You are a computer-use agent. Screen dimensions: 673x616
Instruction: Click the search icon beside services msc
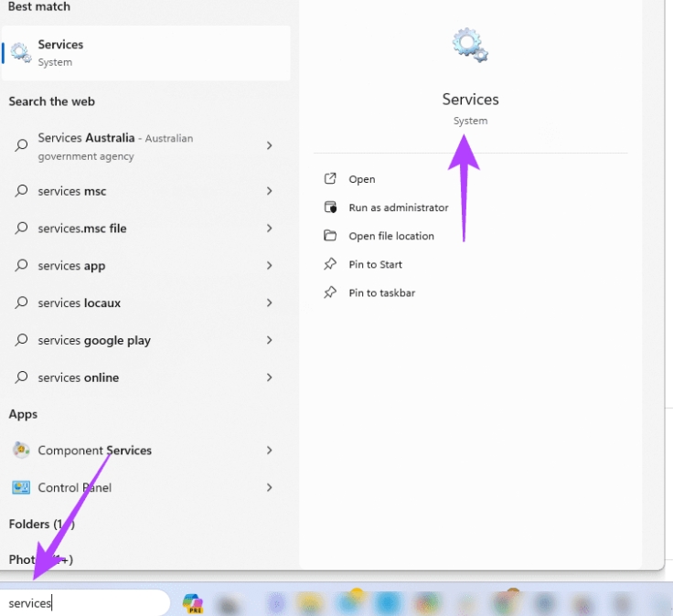[x=21, y=191]
